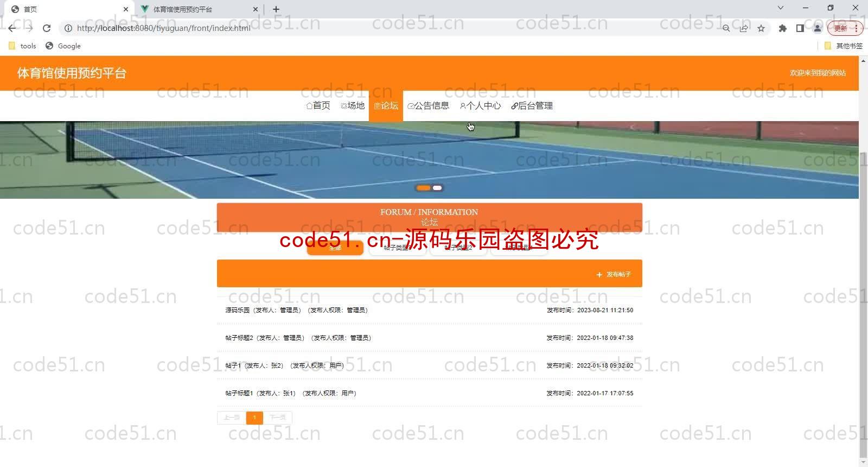
Task: Open the 场地 navigation menu item
Action: [x=353, y=106]
